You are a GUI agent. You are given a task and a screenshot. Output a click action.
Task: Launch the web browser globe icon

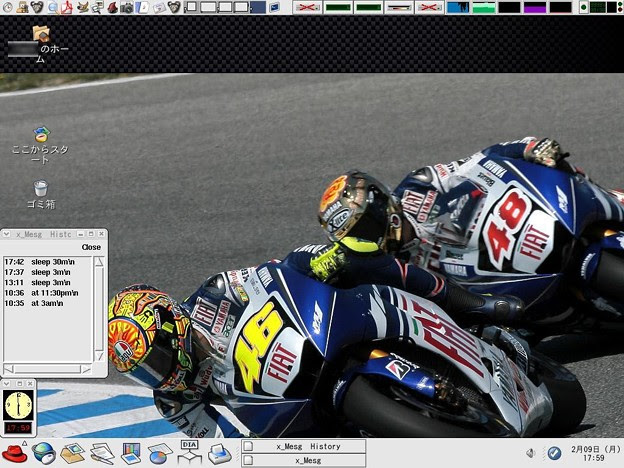click(44, 453)
